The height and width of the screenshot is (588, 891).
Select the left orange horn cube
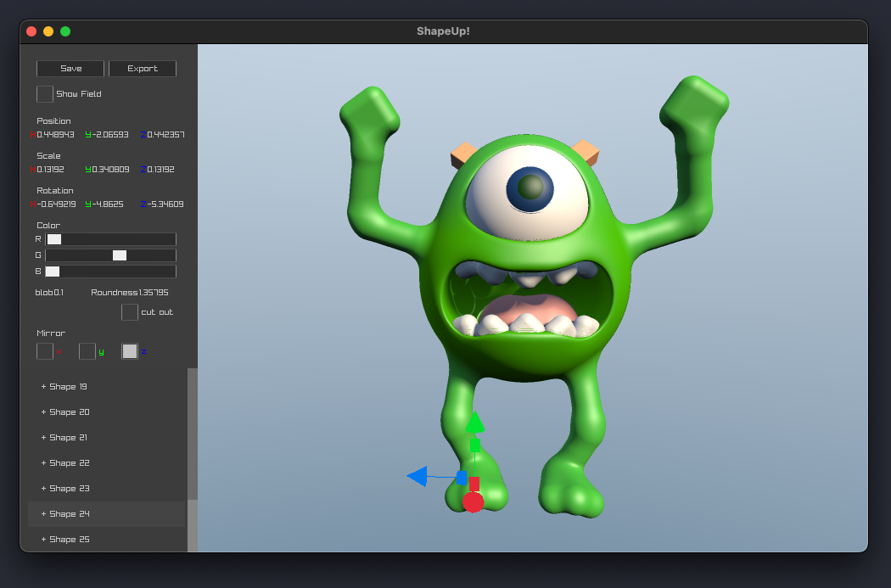pos(463,154)
